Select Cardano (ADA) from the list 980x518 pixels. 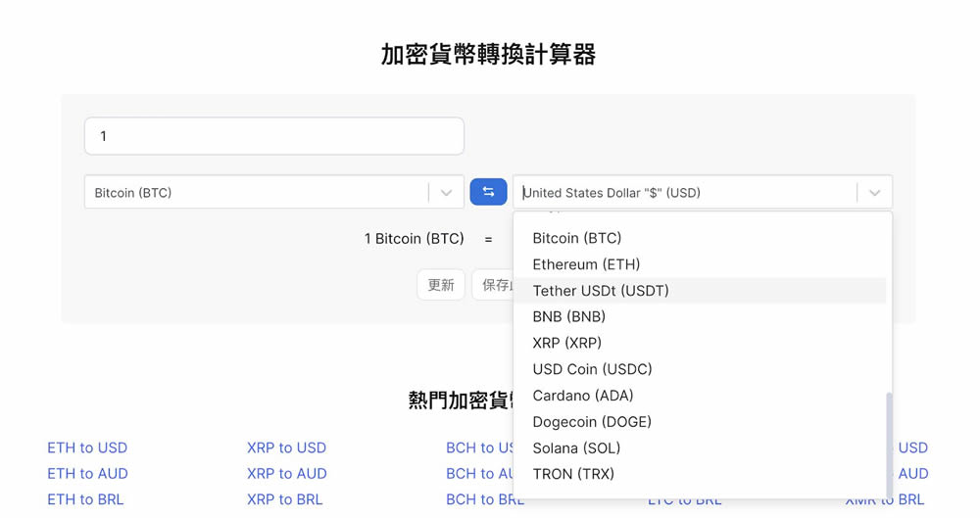coord(582,396)
